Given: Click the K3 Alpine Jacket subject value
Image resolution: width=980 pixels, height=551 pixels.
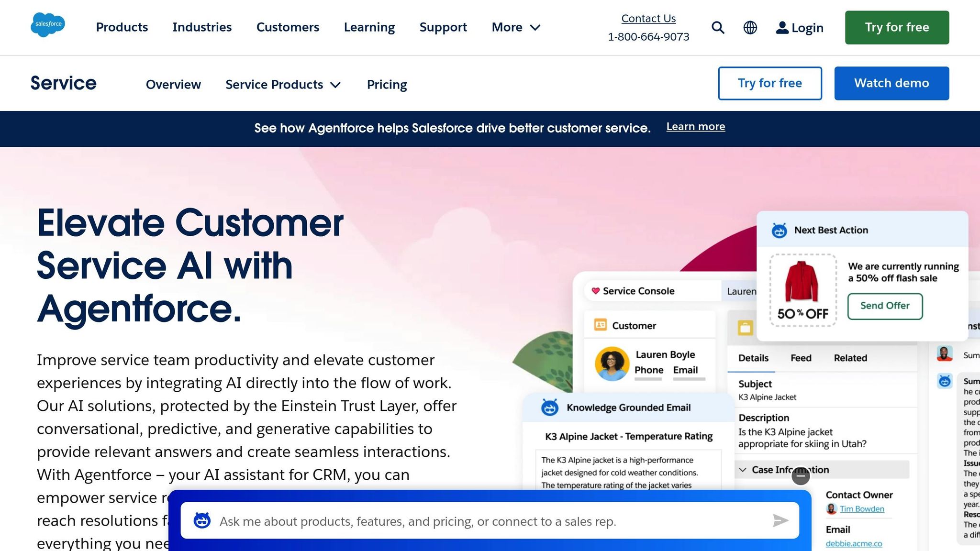Looking at the screenshot, I should [767, 397].
